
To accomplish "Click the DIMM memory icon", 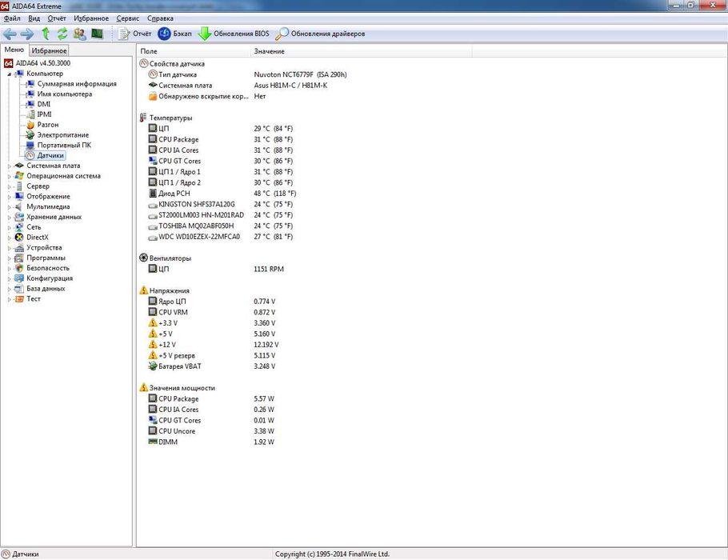I will (153, 442).
